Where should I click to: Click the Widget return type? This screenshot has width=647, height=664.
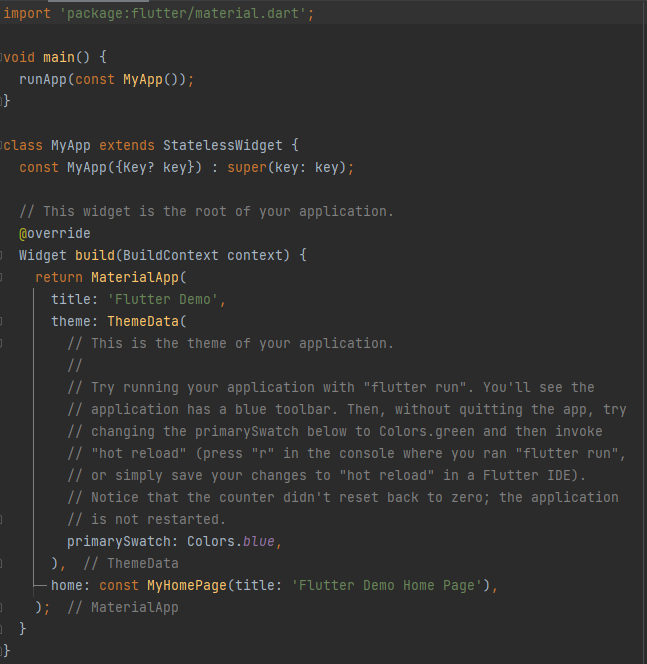pos(43,255)
